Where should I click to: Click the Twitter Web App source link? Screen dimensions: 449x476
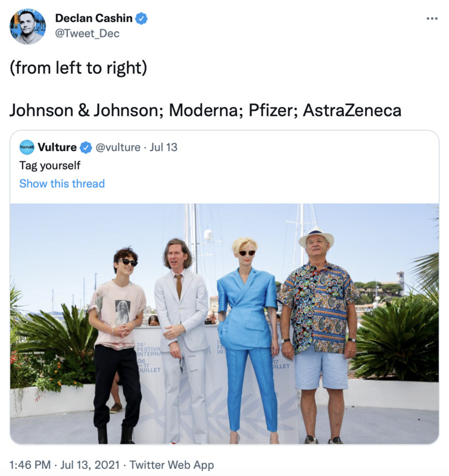(172, 465)
